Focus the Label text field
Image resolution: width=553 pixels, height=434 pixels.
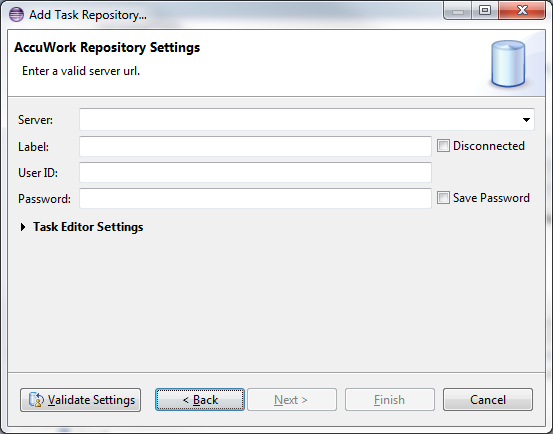(255, 146)
